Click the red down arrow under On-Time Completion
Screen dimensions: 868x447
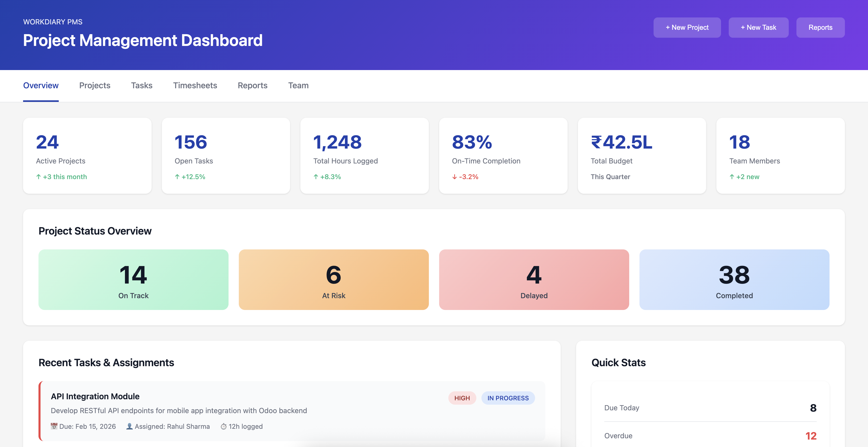tap(455, 177)
